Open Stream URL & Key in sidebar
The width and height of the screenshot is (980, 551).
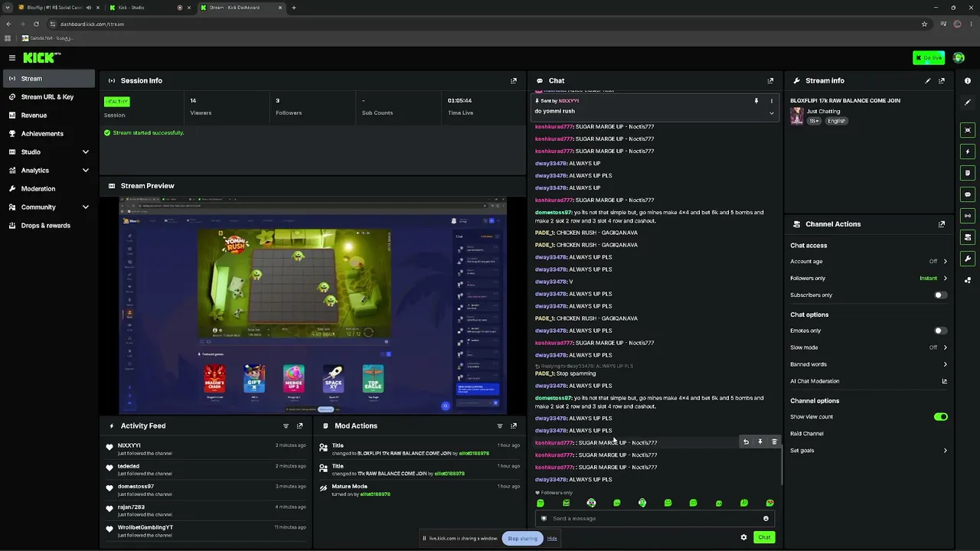(49, 97)
